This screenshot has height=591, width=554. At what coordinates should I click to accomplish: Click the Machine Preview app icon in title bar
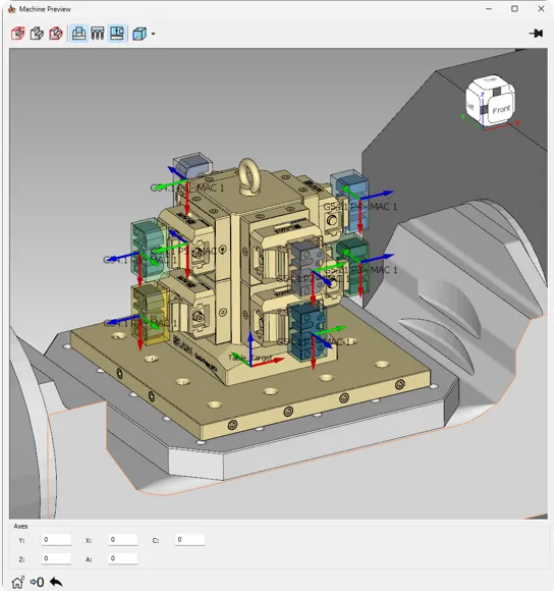click(12, 9)
